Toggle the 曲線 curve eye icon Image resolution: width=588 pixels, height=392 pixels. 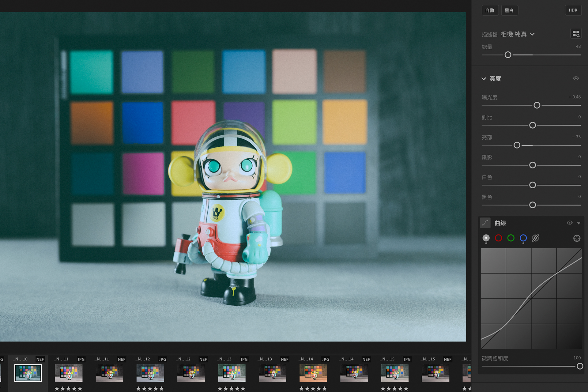(570, 223)
